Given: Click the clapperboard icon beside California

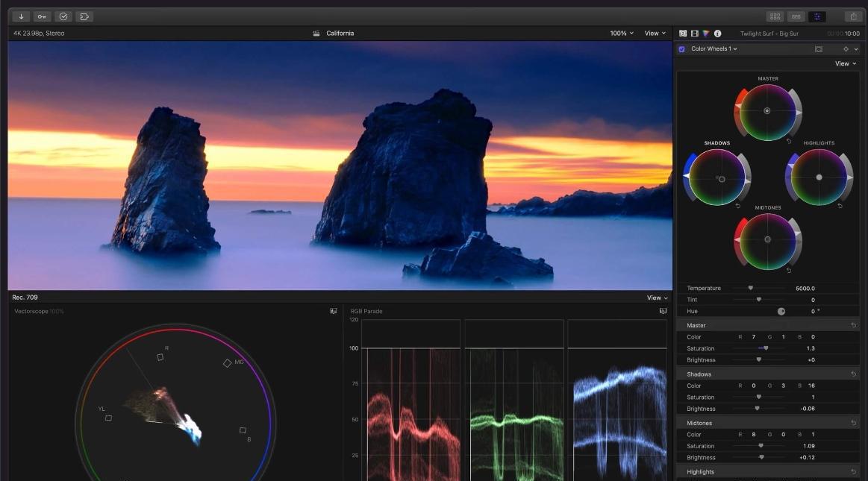Looking at the screenshot, I should pyautogui.click(x=316, y=33).
